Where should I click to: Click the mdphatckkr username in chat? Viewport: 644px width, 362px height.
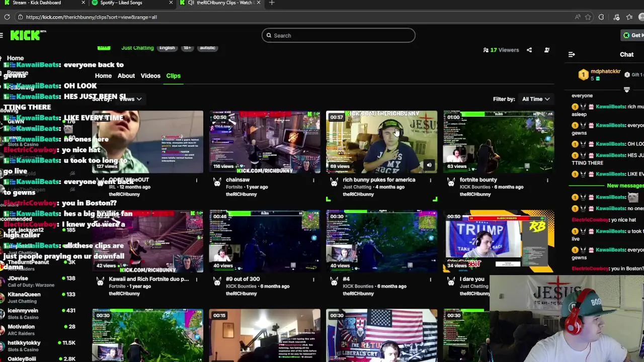[x=606, y=72]
